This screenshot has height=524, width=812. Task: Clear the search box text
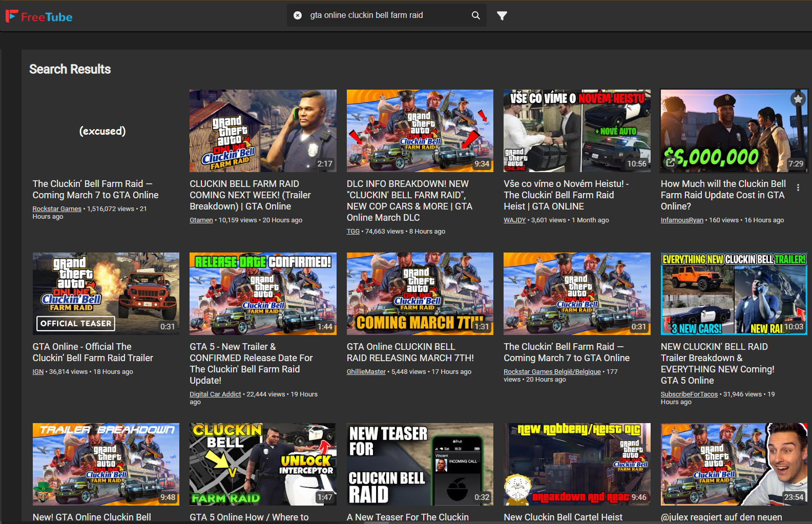[x=298, y=15]
